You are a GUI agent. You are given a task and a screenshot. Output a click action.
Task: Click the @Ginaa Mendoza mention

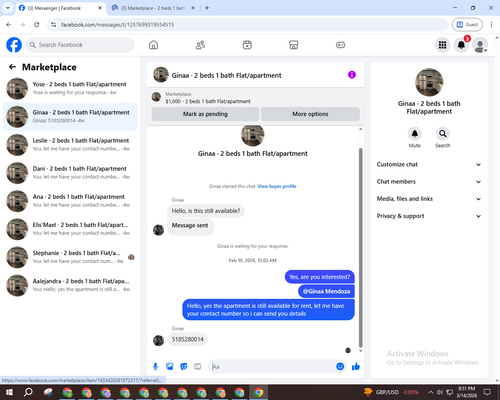(326, 291)
